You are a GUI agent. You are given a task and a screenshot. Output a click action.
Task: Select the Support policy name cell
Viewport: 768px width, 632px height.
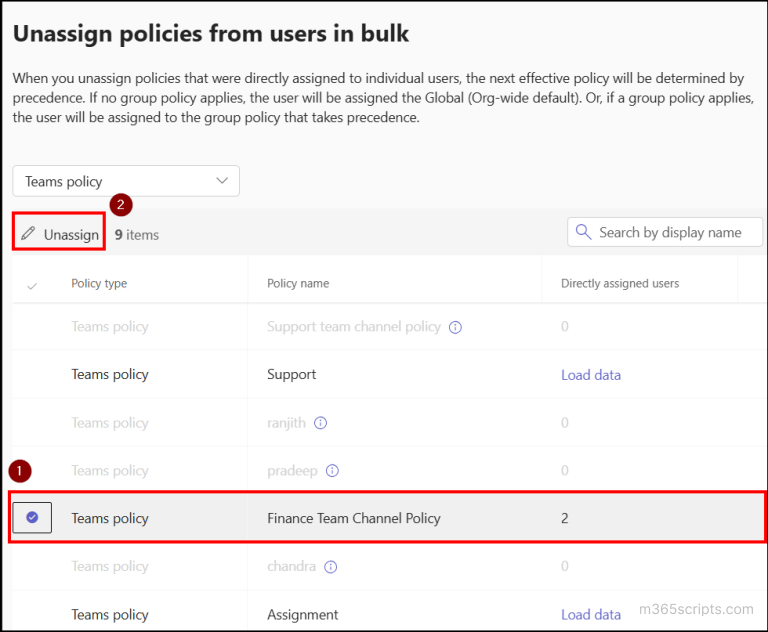[291, 375]
